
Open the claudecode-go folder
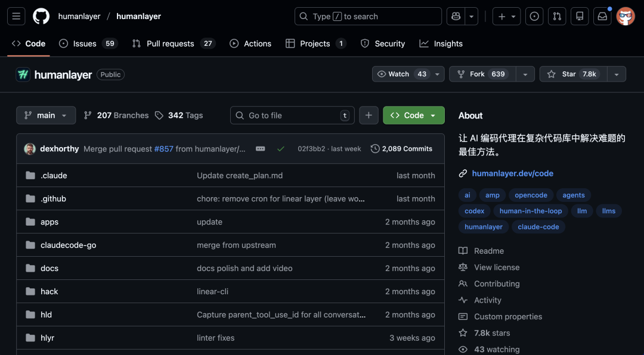tap(68, 245)
